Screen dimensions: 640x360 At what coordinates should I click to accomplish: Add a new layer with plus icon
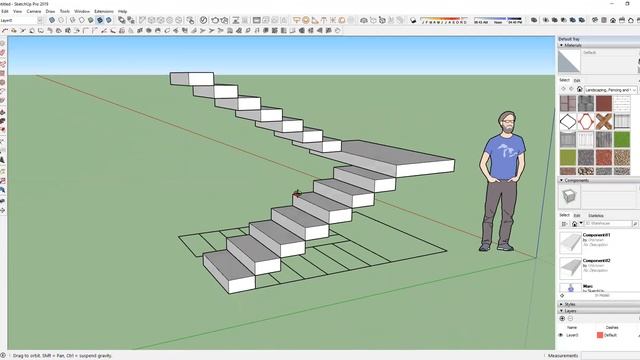[x=562, y=318]
